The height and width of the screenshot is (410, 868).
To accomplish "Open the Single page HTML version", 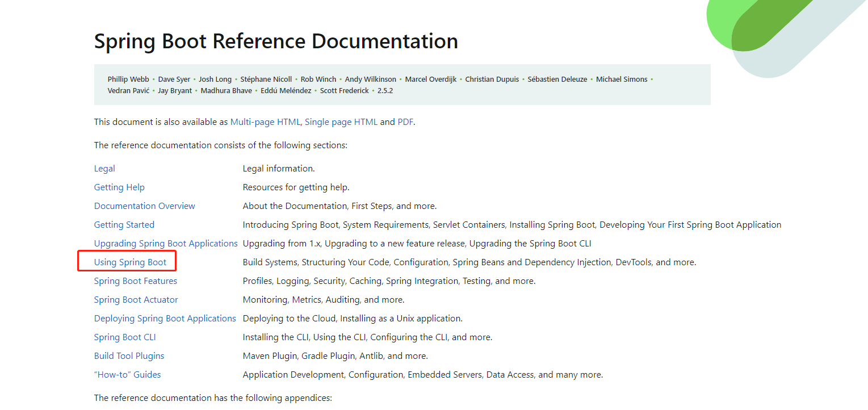I will coord(341,122).
